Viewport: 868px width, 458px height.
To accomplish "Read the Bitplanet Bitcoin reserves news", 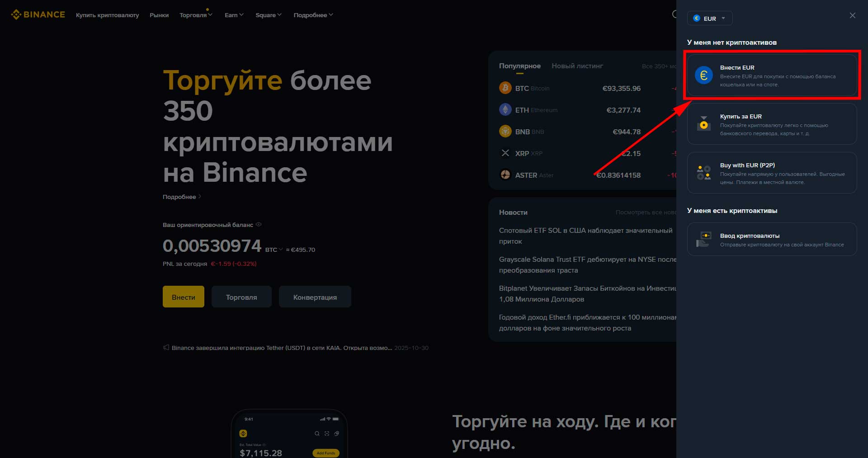I will 588,294.
